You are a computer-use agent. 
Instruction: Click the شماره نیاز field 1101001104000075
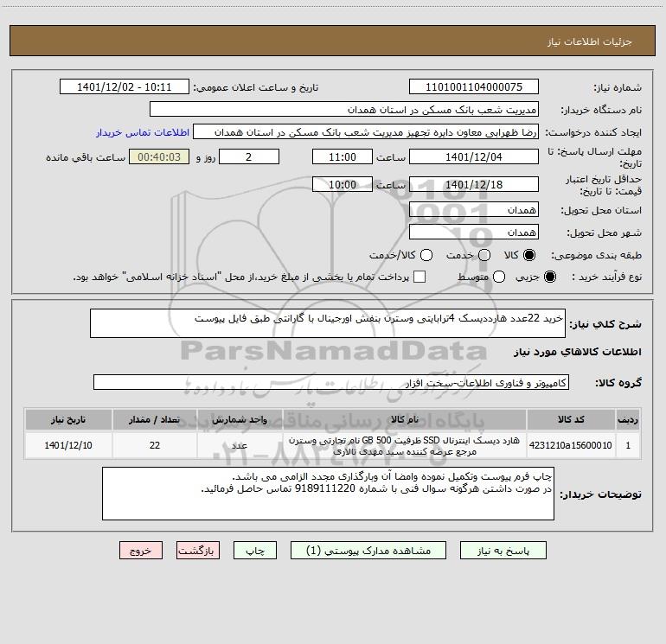coord(474,87)
